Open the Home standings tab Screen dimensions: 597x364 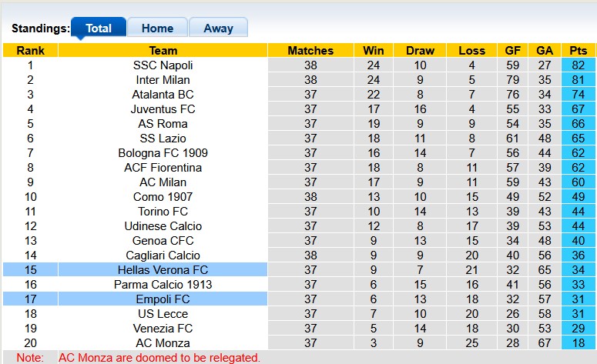tap(156, 28)
